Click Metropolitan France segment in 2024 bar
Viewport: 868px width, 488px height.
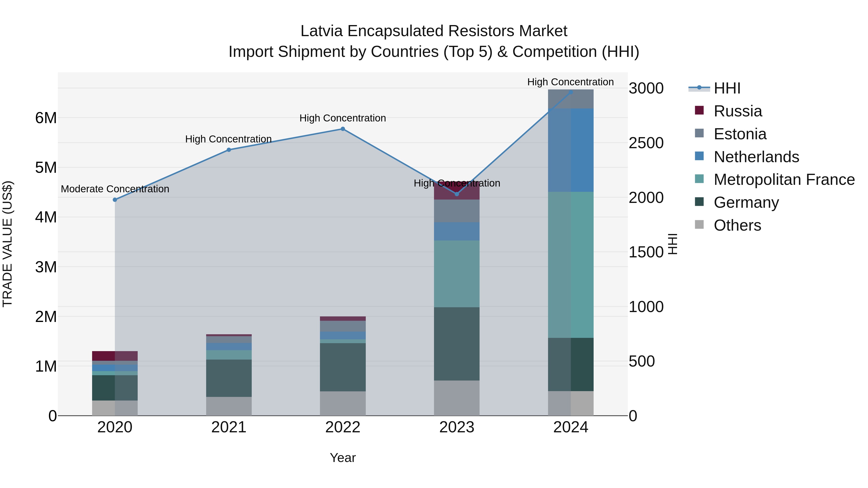[571, 265]
